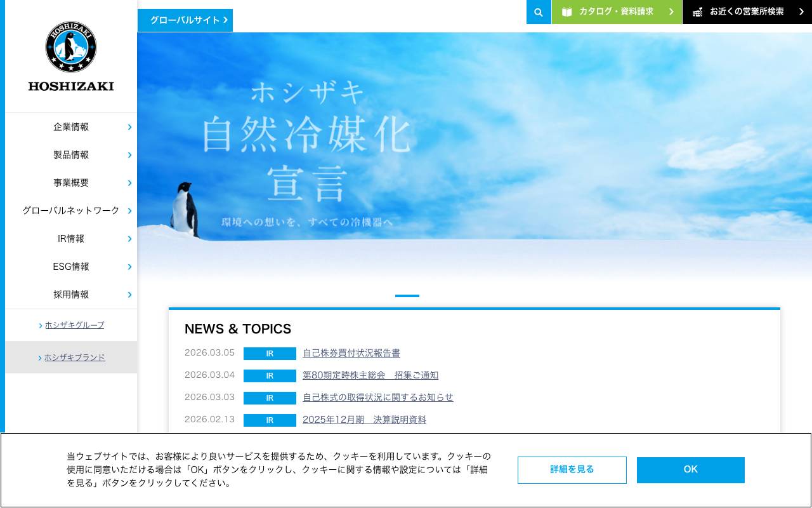Click the IR label icon next to 2026.03.05
812x508 pixels.
click(270, 354)
